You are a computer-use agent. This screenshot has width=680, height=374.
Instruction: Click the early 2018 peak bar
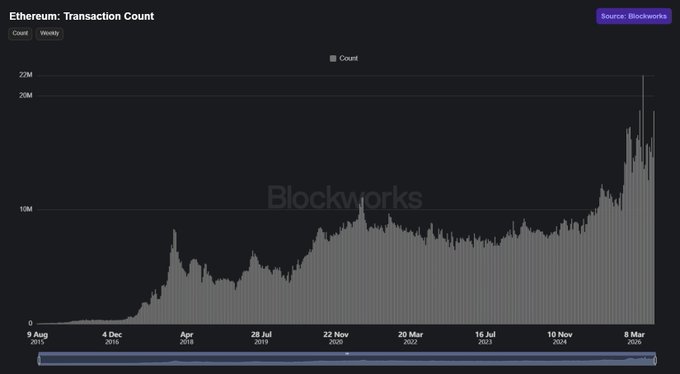tap(174, 277)
